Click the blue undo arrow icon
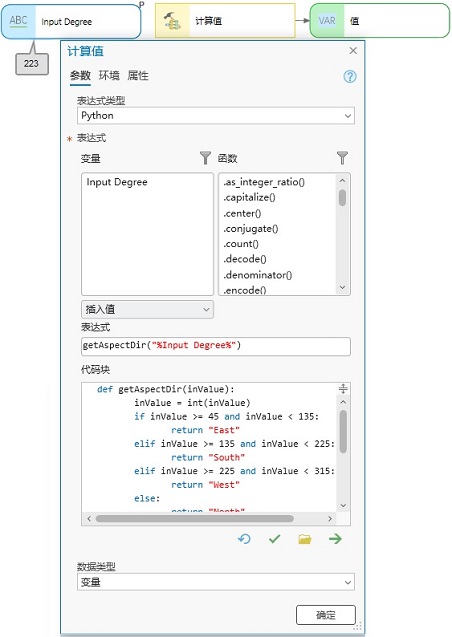This screenshot has width=452, height=637. pyautogui.click(x=244, y=539)
